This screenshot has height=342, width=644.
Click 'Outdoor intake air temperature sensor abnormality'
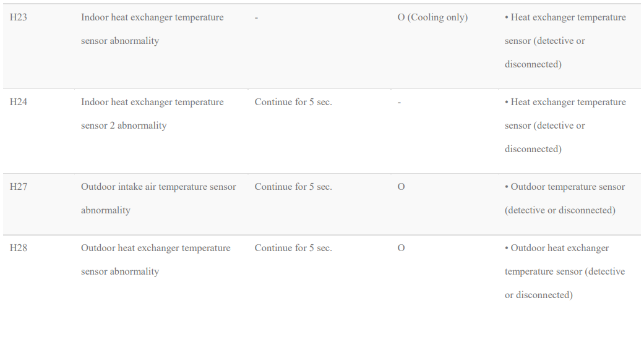pos(158,199)
